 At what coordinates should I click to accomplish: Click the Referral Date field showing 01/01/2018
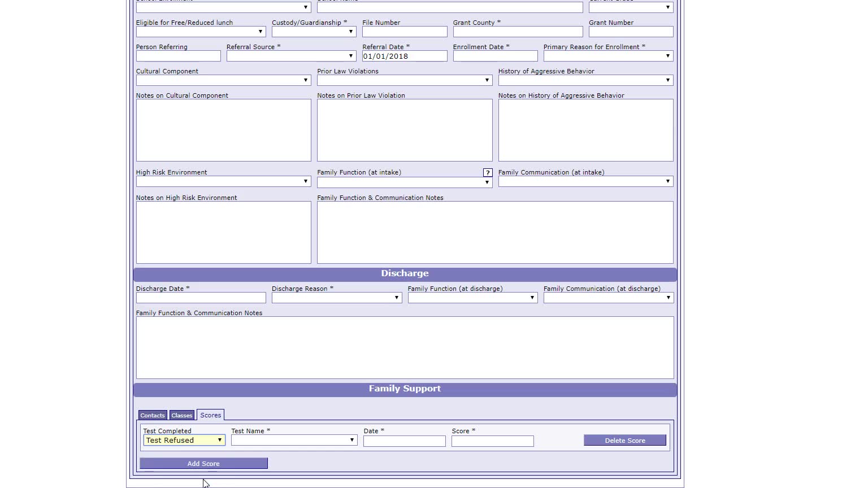[405, 56]
